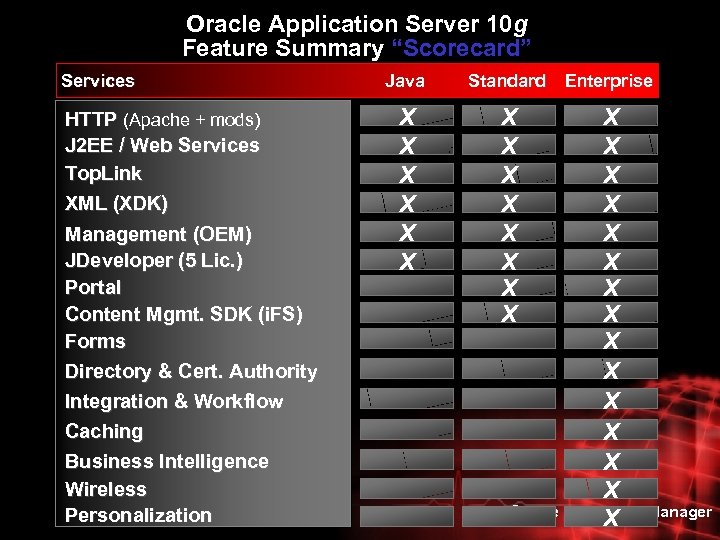Click the "Management (OEM)" row label
This screenshot has height=540, width=720.
pos(158,234)
